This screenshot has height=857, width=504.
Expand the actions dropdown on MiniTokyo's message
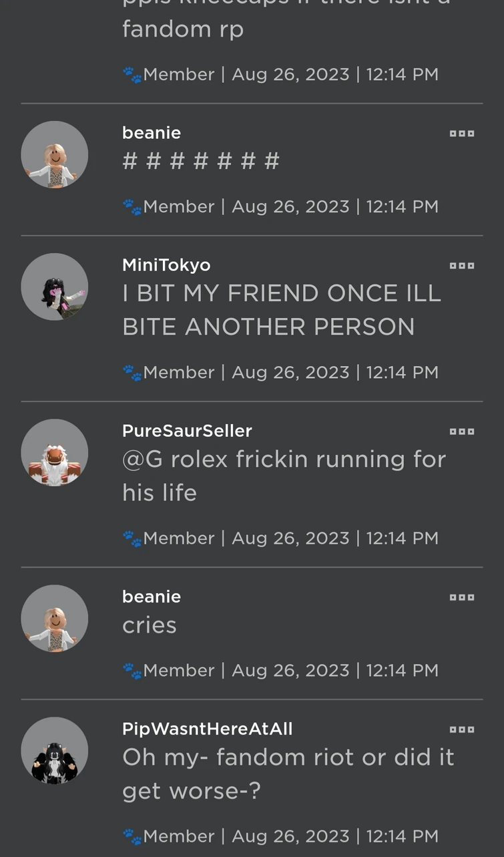coord(462,265)
